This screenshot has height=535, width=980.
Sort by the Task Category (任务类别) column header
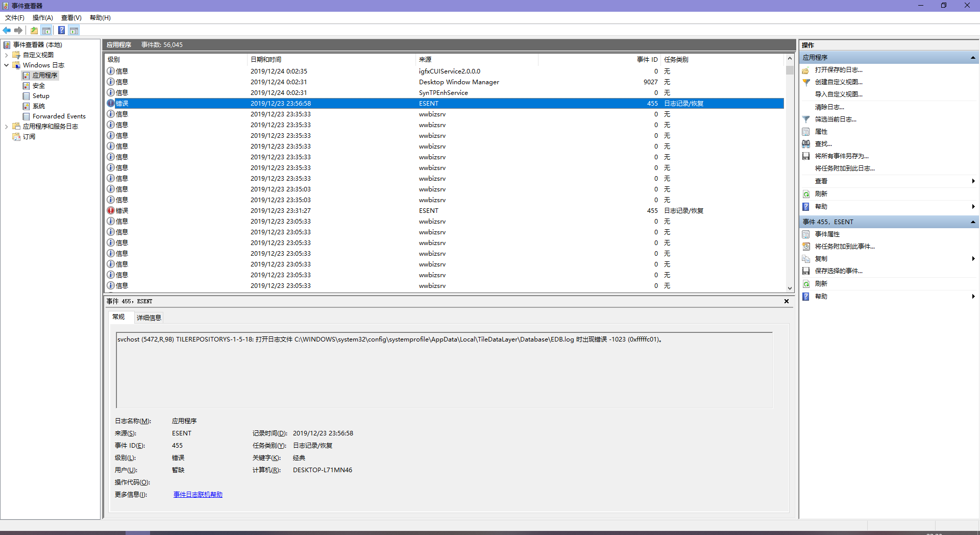tap(722, 60)
